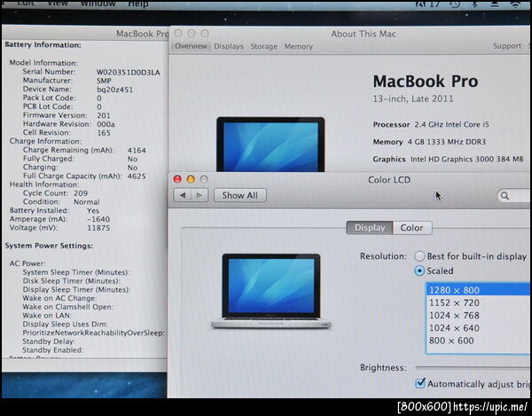Click the search magnifier in Color LCD window

505,196
